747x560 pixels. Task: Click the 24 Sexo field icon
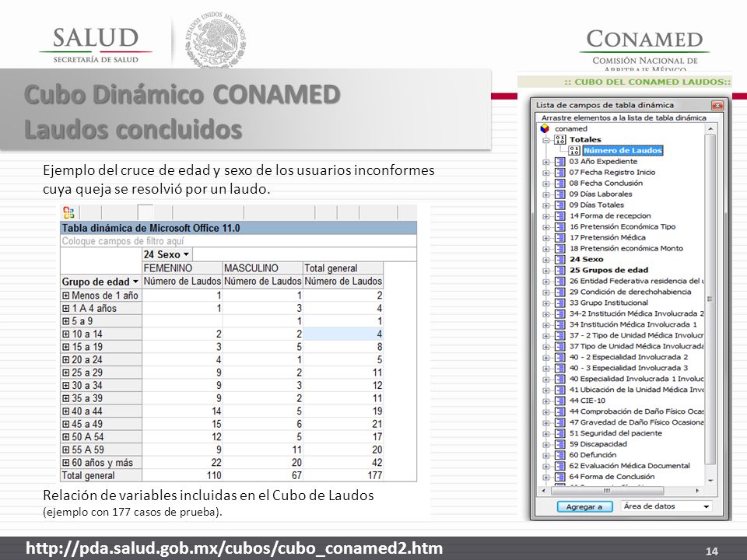pos(560,260)
